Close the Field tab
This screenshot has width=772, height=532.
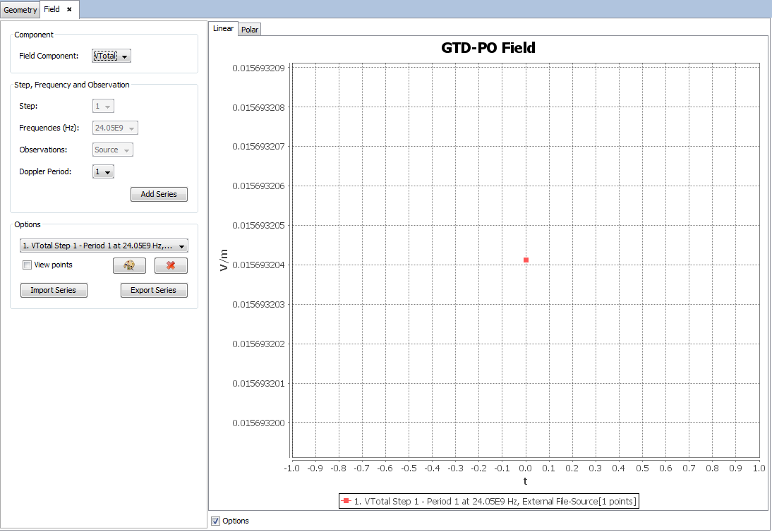[69, 9]
